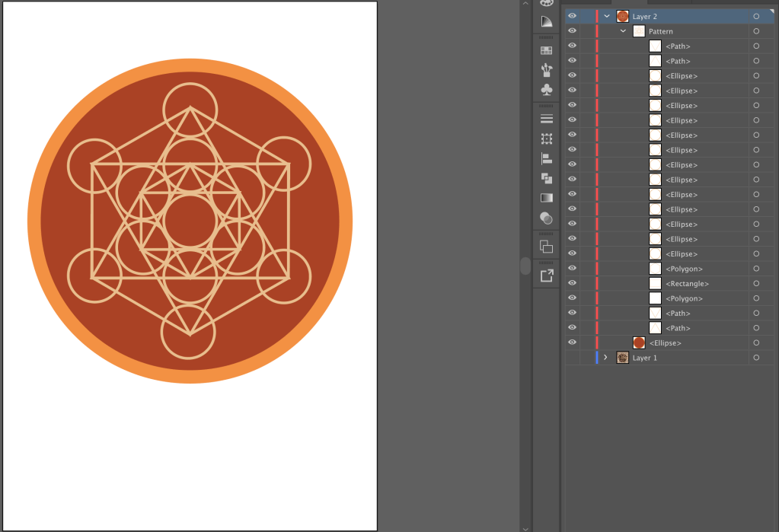Open the Asset Export panel icon

pyautogui.click(x=546, y=276)
